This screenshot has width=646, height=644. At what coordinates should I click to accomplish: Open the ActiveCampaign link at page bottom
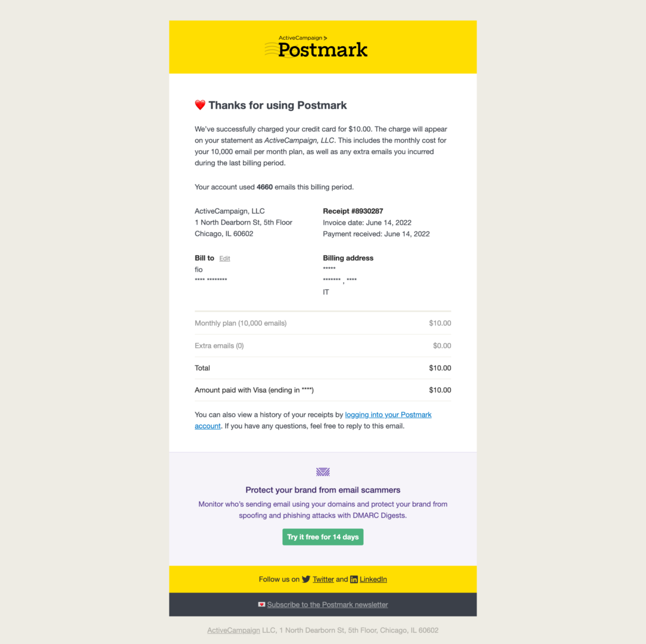[x=234, y=630]
